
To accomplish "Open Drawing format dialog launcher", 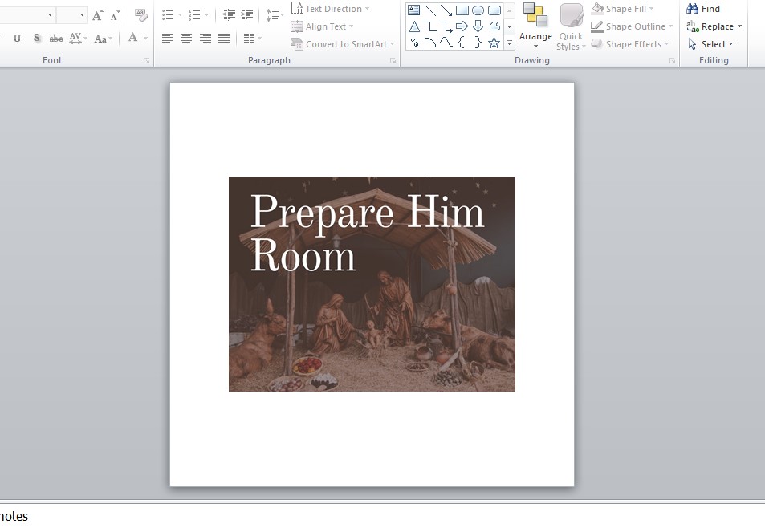I will coord(673,61).
